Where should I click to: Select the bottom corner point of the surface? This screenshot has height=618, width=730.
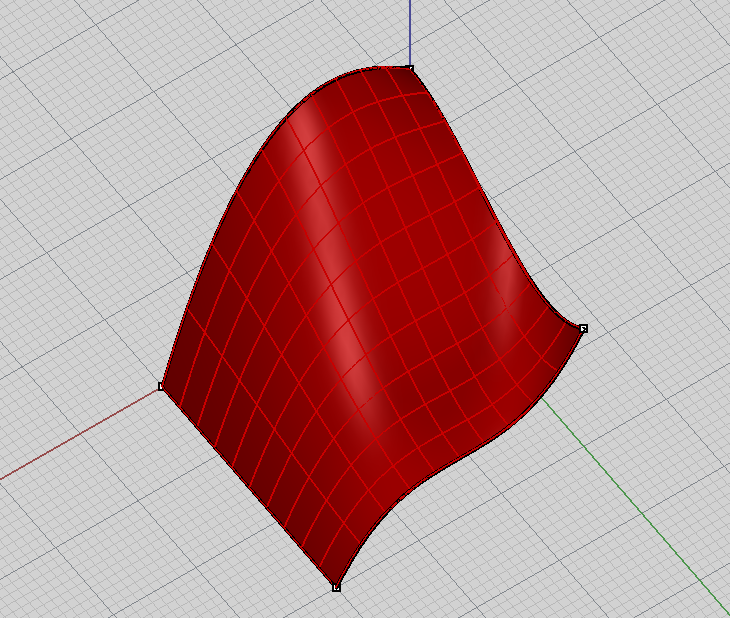pyautogui.click(x=337, y=588)
